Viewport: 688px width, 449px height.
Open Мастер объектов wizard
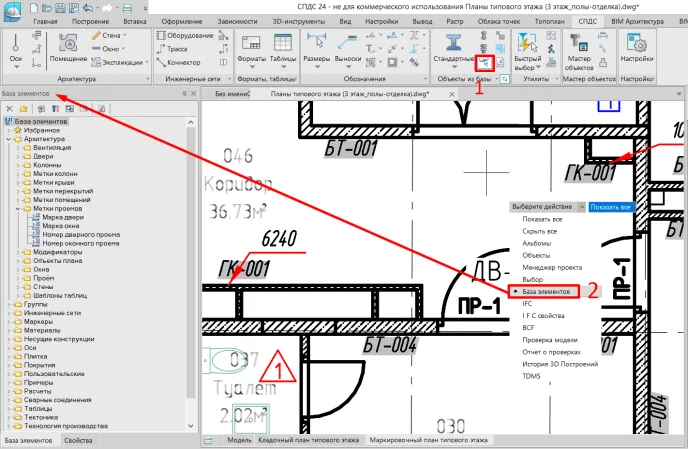click(x=579, y=48)
